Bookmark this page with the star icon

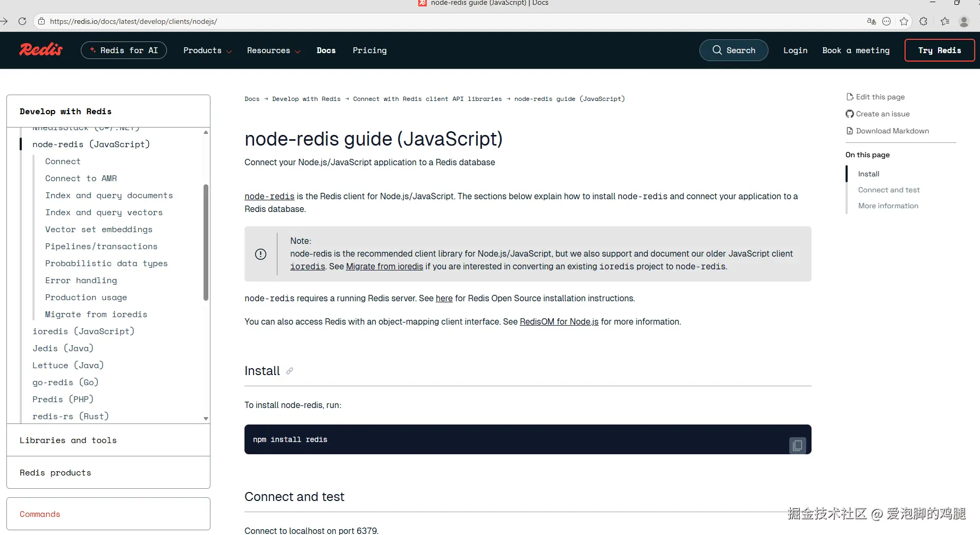[904, 21]
